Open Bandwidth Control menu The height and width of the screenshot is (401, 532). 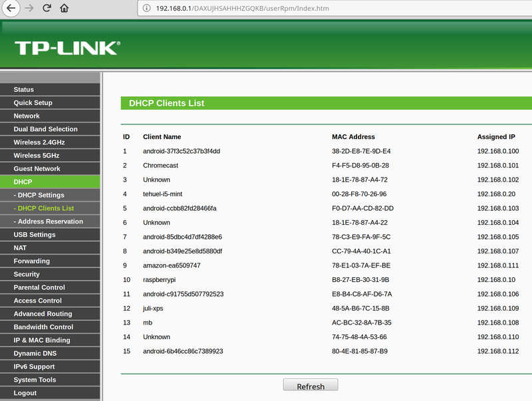tap(50, 327)
